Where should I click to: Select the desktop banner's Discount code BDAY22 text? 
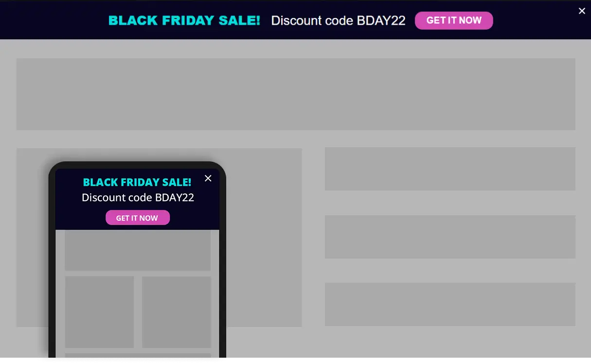338,20
